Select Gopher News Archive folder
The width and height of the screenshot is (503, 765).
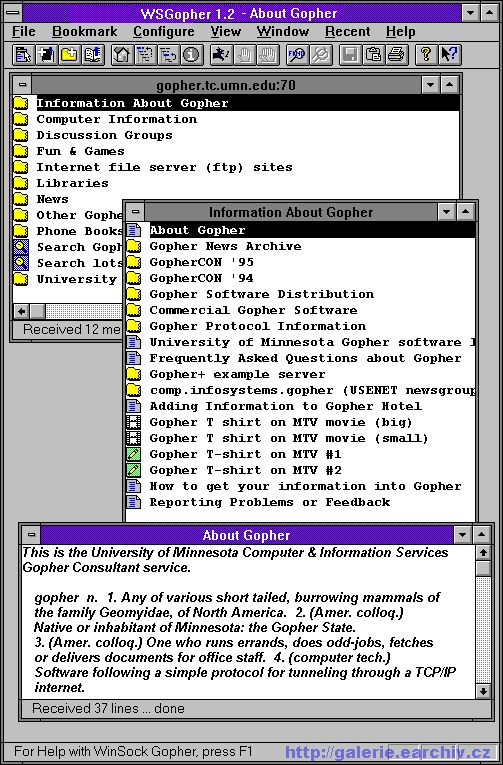(225, 246)
